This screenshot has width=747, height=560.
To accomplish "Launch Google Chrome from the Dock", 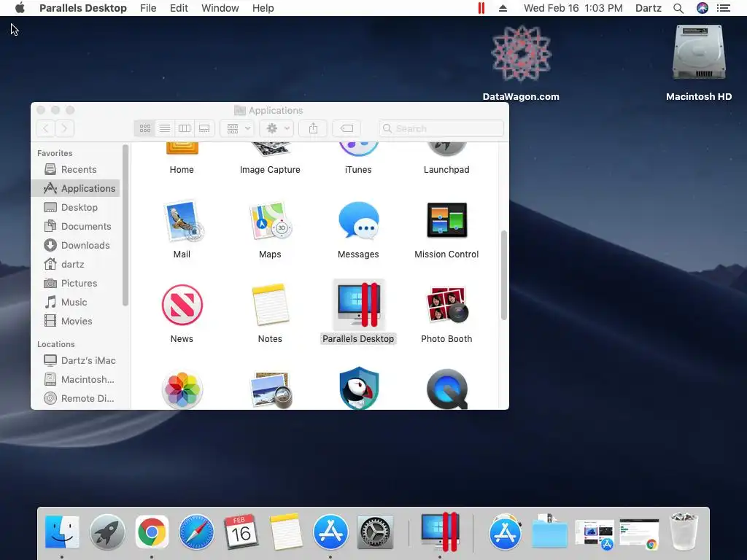I will (152, 532).
